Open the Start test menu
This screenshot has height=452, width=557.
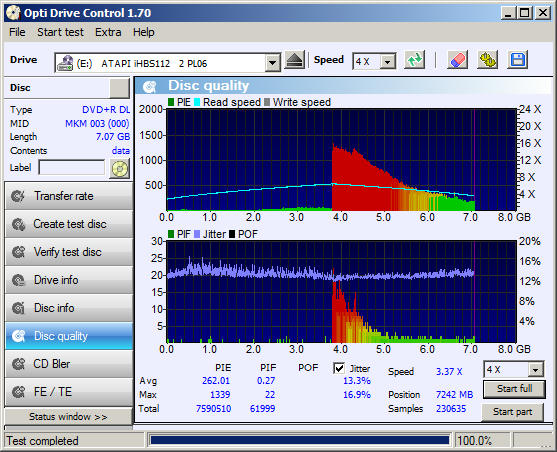click(60, 32)
